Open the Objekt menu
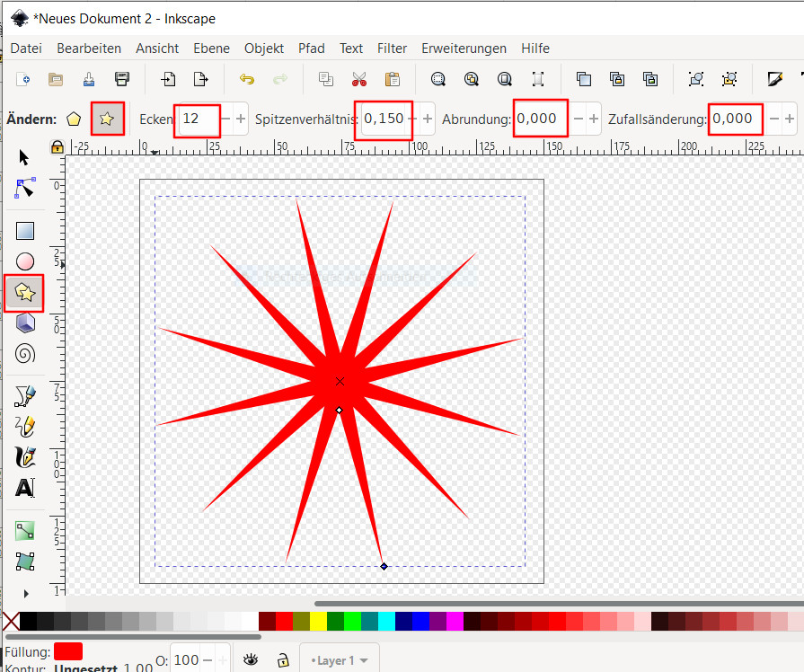The width and height of the screenshot is (804, 672). click(x=263, y=49)
